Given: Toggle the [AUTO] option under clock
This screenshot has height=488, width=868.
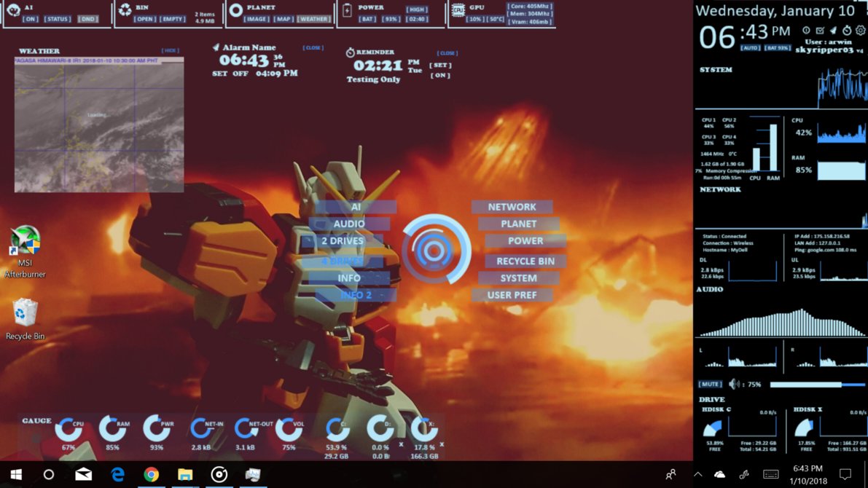Looking at the screenshot, I should (x=750, y=48).
